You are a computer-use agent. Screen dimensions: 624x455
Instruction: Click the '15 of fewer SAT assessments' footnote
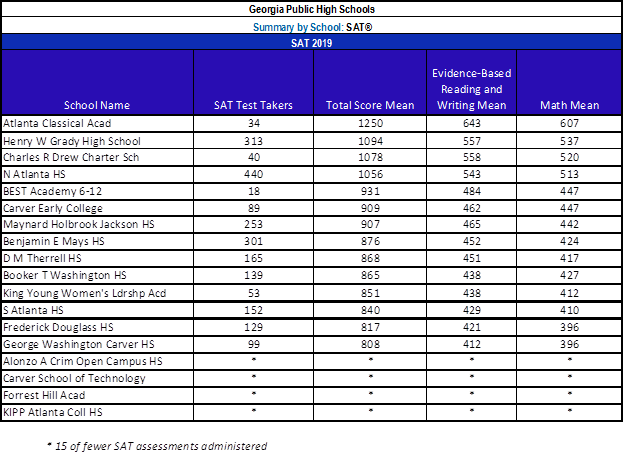[x=157, y=446]
